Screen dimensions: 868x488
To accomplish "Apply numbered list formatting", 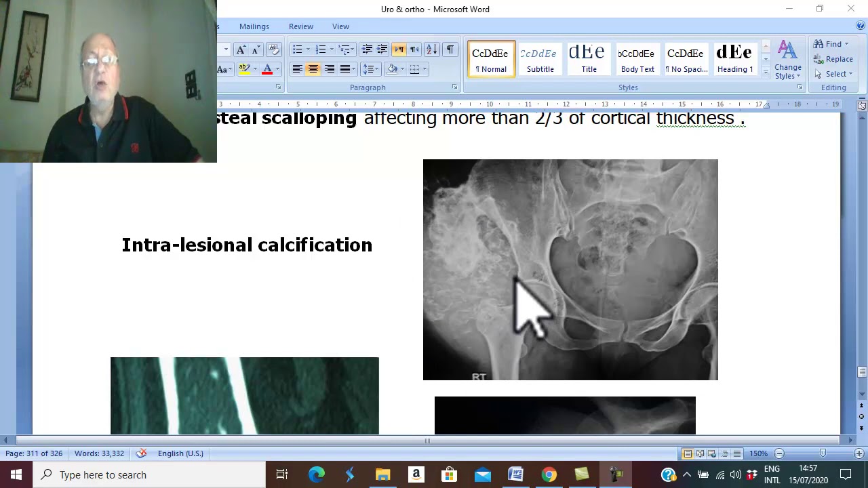I will (x=321, y=49).
